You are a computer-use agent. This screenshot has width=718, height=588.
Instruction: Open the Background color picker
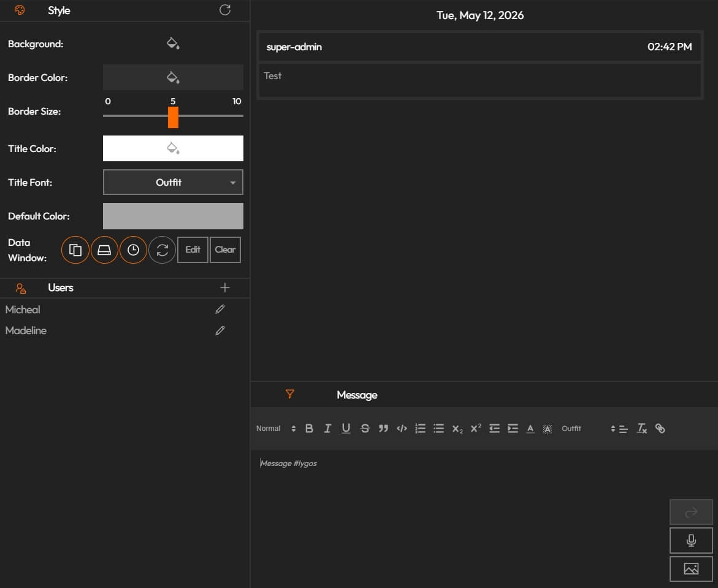(x=173, y=44)
